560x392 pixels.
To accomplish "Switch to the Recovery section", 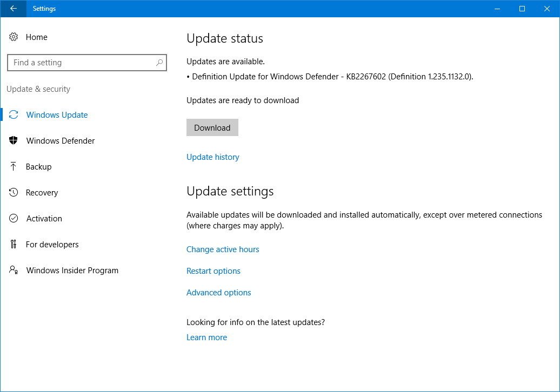I will 42,192.
